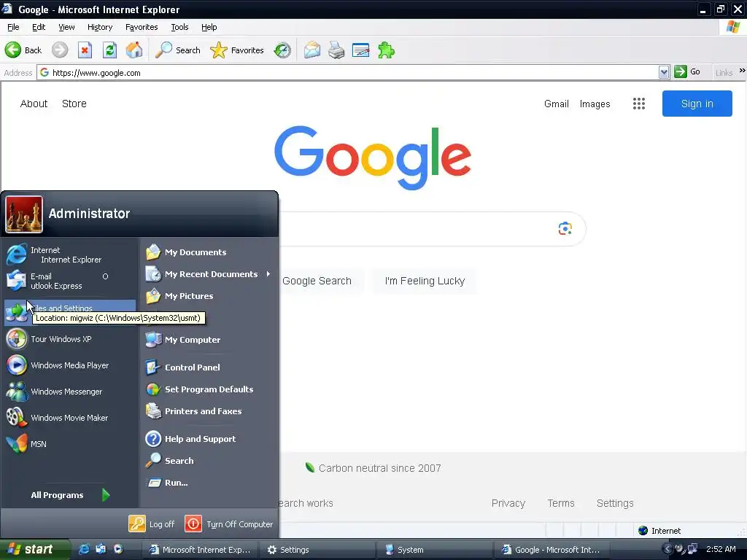This screenshot has width=747, height=560.
Task: Launch MSN from the Start menu
Action: (x=69, y=444)
